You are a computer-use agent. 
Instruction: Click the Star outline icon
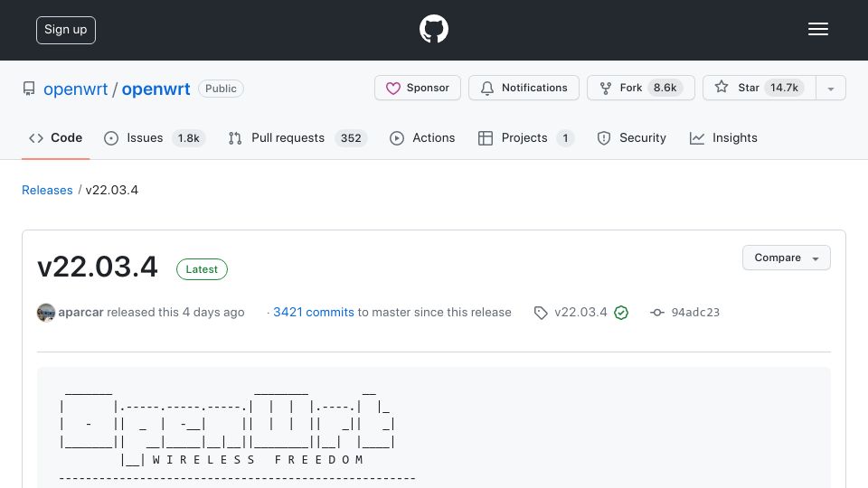(722, 87)
